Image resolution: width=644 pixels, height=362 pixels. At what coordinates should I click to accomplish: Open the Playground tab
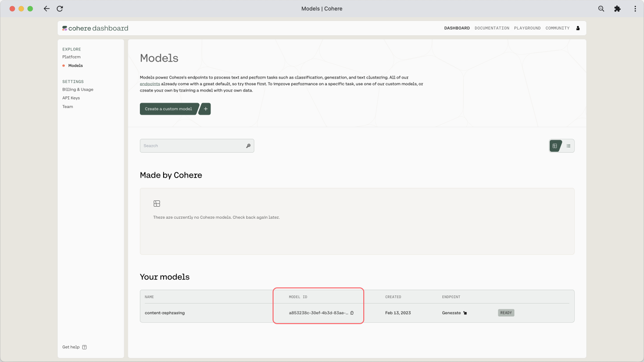(527, 28)
